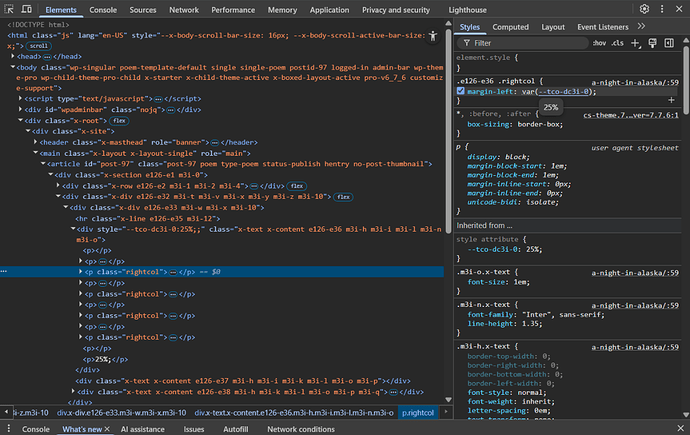The width and height of the screenshot is (690, 435).
Task: Click the accessibility tree toggle icon
Action: [x=432, y=35]
